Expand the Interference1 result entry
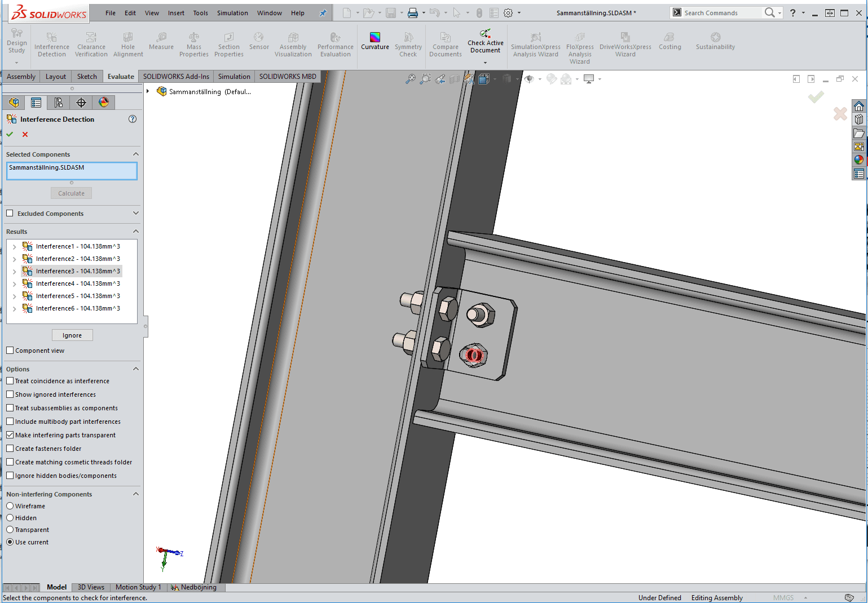868x603 pixels. [14, 247]
